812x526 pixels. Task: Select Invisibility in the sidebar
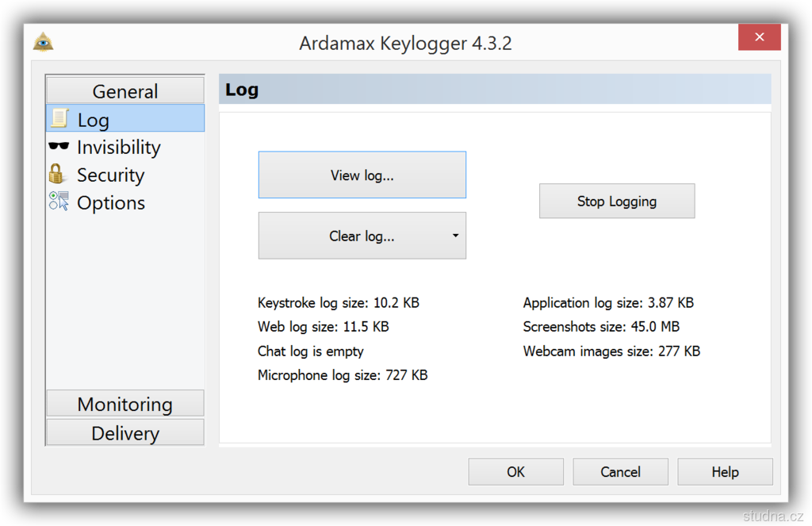(118, 148)
